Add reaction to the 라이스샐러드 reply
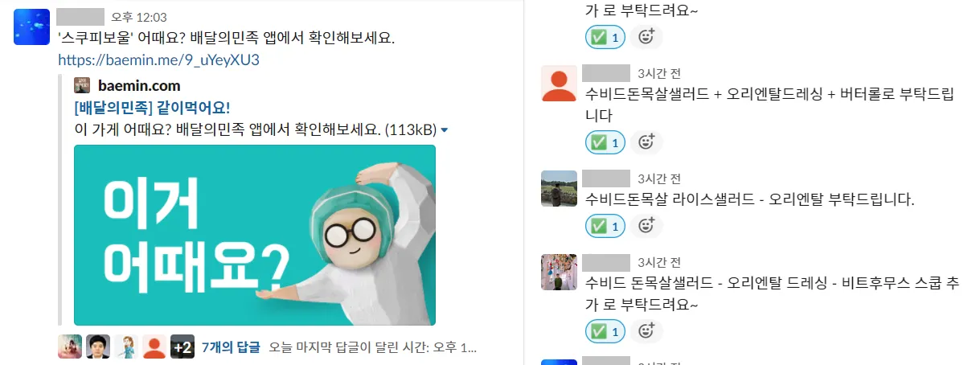 click(x=646, y=226)
